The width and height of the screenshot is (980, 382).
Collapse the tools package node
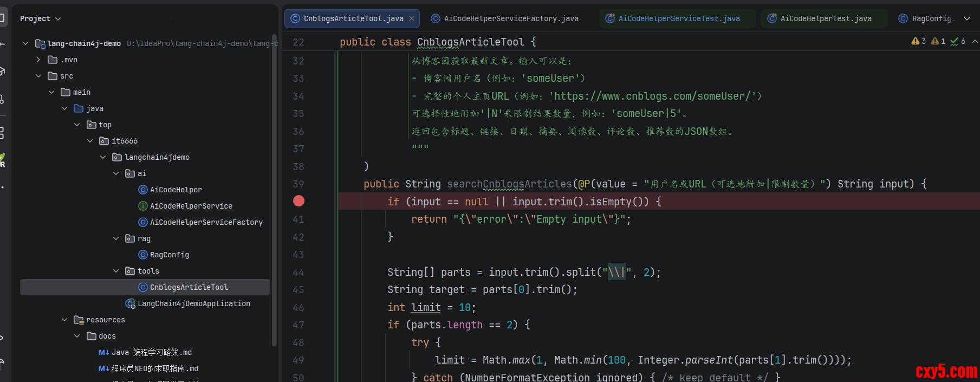116,271
